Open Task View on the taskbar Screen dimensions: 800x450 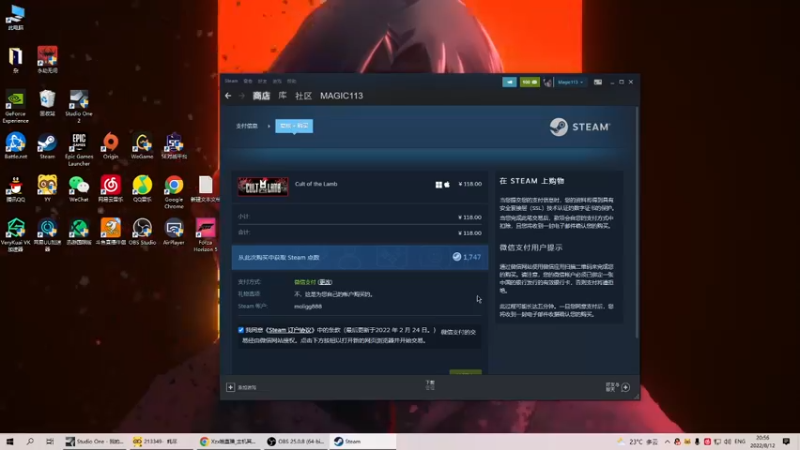49,441
